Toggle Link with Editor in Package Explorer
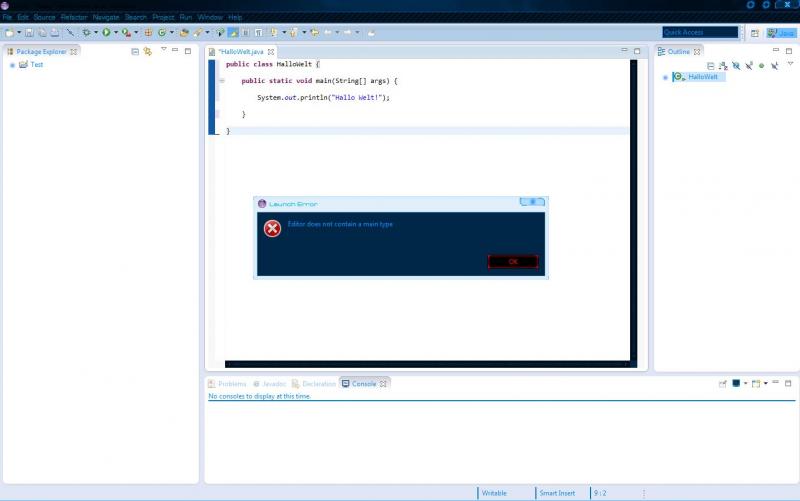 (x=148, y=51)
